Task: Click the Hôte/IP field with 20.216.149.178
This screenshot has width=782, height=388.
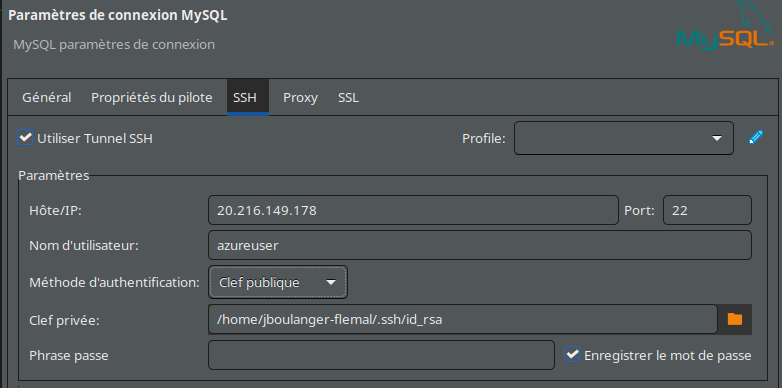Action: click(x=413, y=210)
